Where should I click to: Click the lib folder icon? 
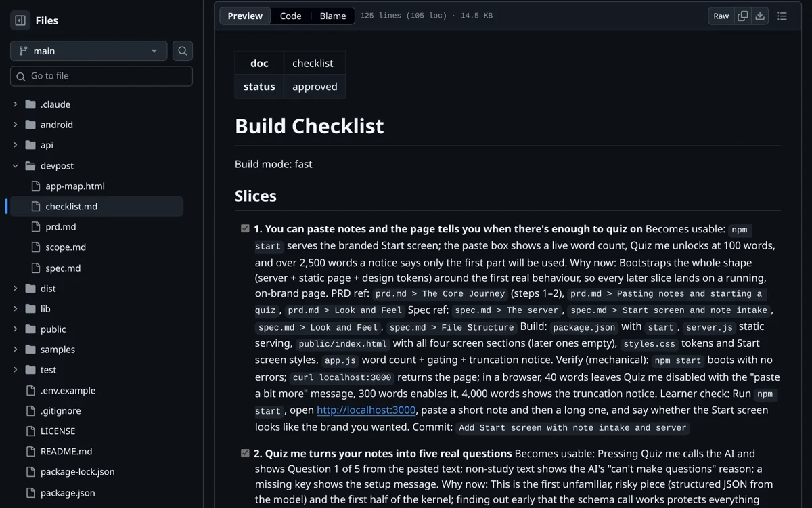pos(30,309)
